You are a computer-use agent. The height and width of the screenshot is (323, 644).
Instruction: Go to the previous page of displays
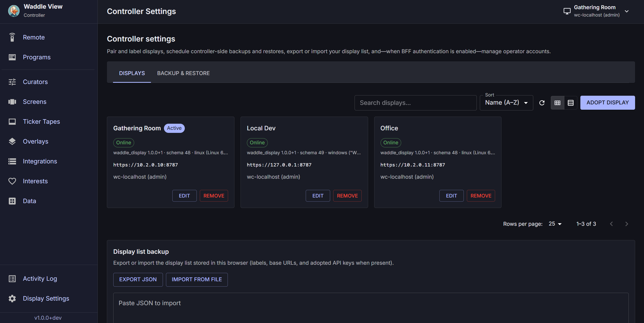pos(611,224)
